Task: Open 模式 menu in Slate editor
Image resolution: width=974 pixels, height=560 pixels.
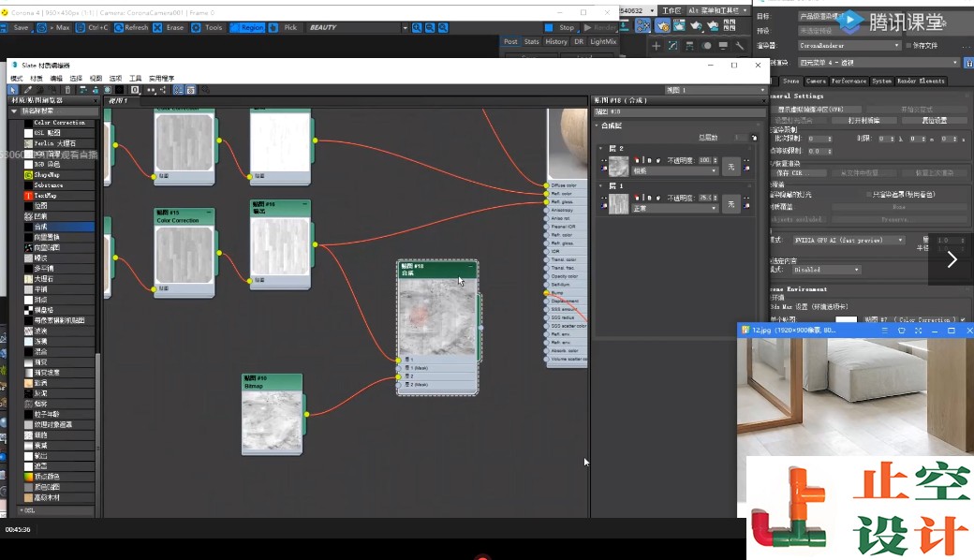Action: pyautogui.click(x=17, y=79)
